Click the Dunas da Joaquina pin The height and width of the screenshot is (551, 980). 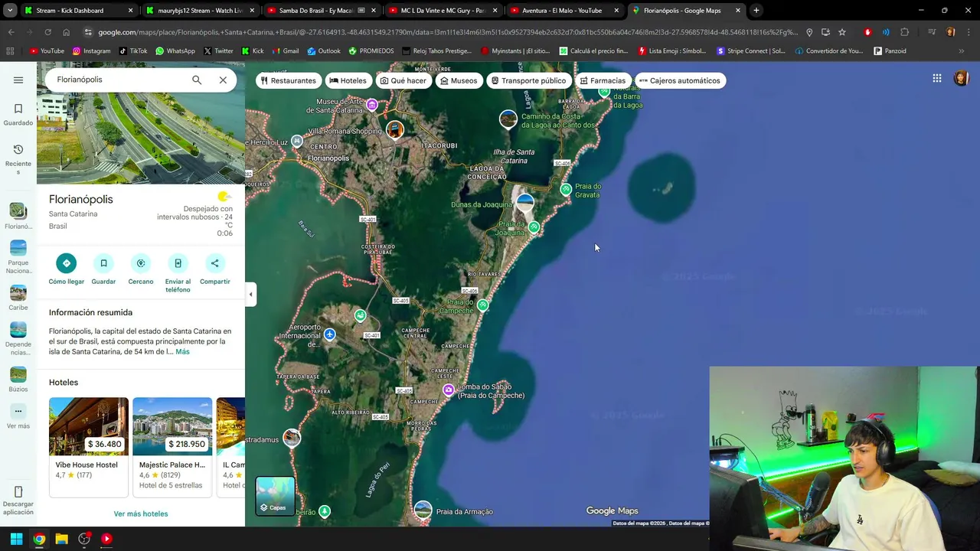pyautogui.click(x=524, y=202)
